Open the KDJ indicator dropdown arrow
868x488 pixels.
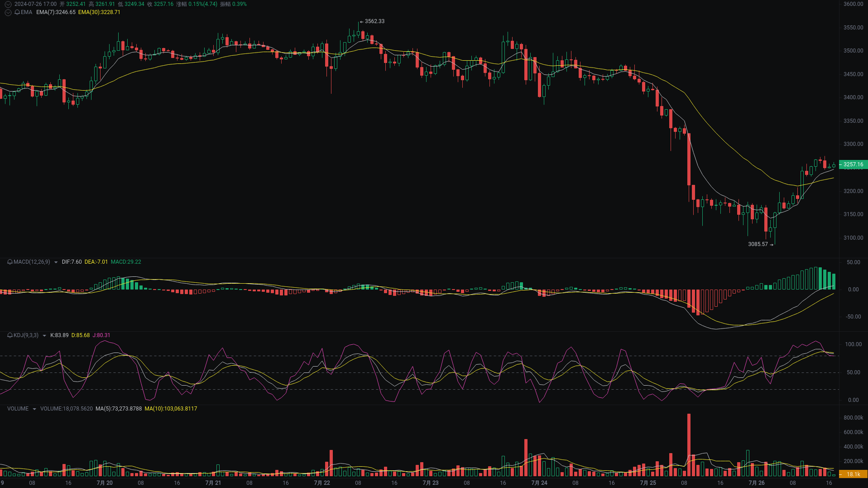[44, 335]
